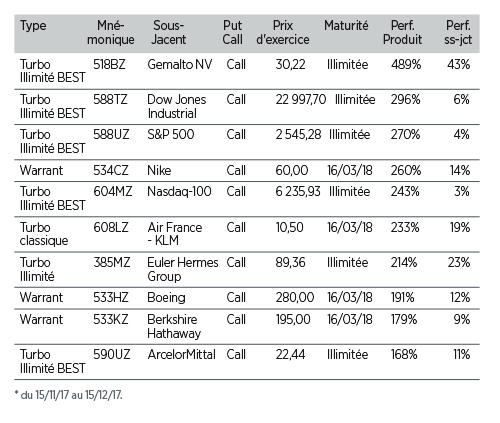Click the Gemalto NV underlying cell
Image resolution: width=500 pixels, height=423 pixels.
click(180, 64)
